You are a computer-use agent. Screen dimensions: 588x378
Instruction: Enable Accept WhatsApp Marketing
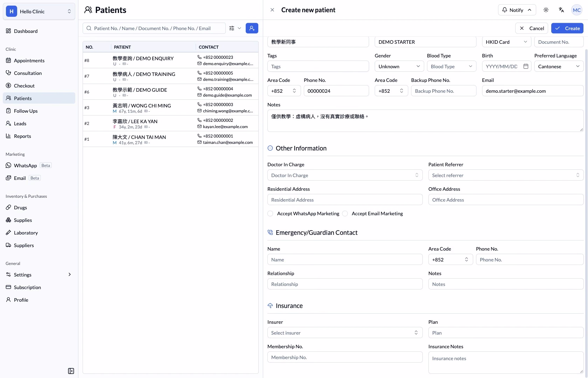270,213
